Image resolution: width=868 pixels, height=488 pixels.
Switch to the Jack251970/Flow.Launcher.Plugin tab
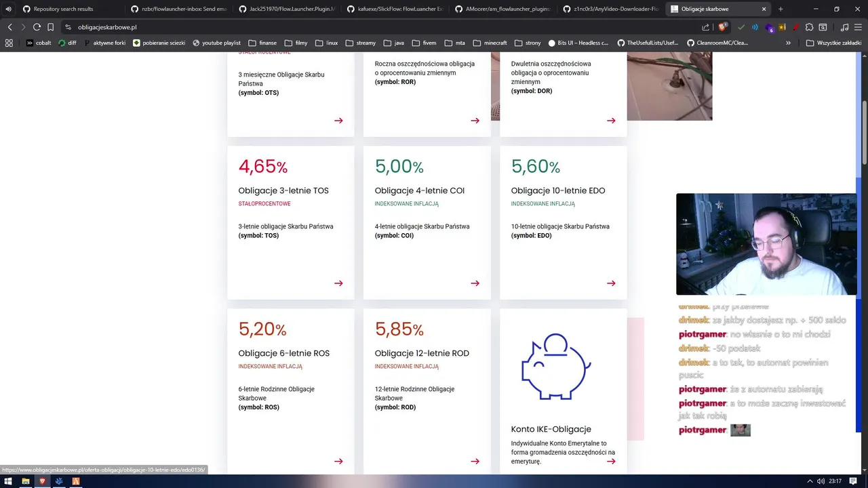(x=288, y=9)
